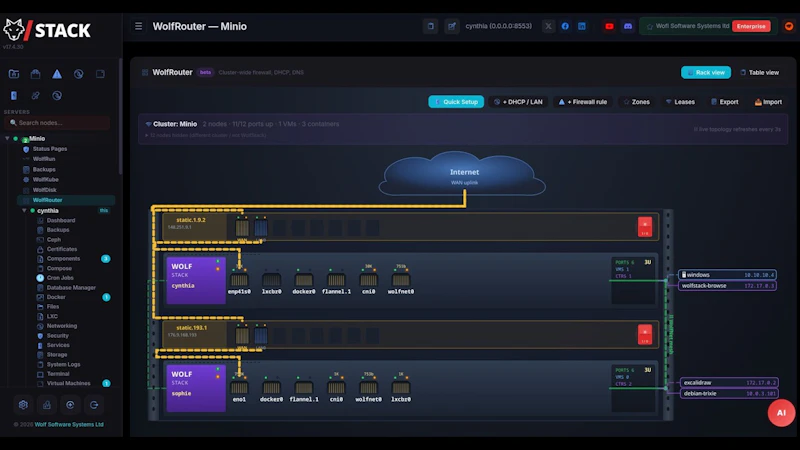Click the X (Twitter) social icon
The width and height of the screenshot is (800, 450).
pos(548,26)
